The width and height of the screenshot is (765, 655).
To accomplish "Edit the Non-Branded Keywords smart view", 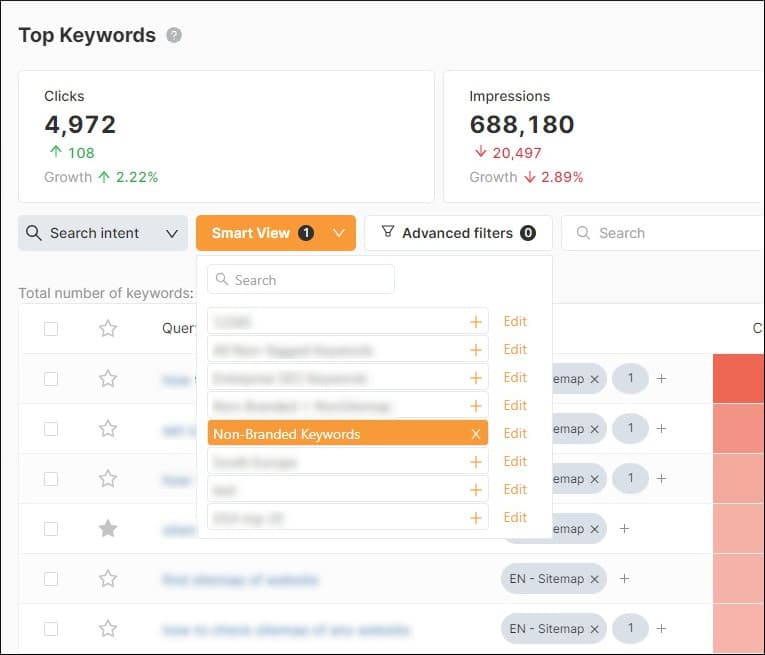I will [515, 434].
